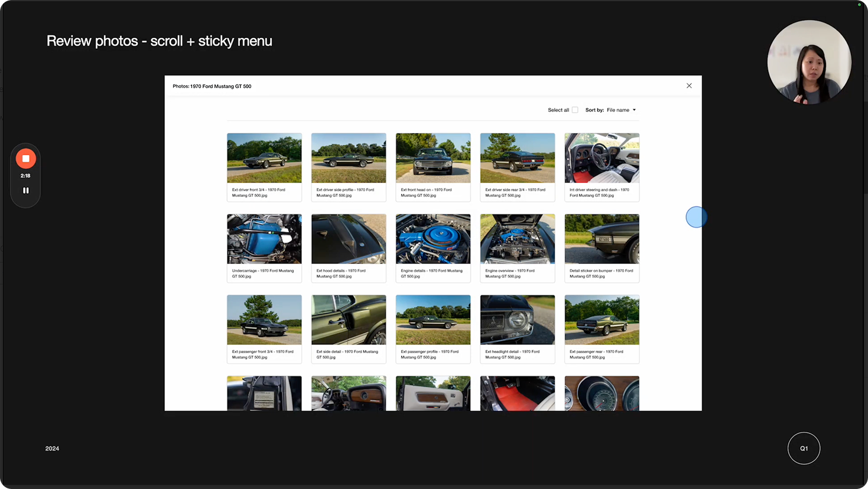Image resolution: width=868 pixels, height=489 pixels.
Task: Click the '2024' footer text
Action: pyautogui.click(x=52, y=448)
